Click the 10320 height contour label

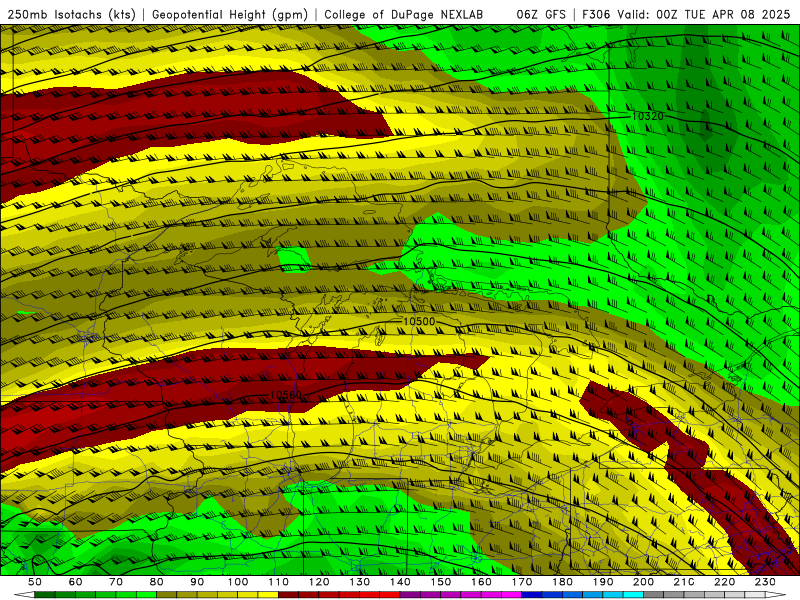[647, 116]
